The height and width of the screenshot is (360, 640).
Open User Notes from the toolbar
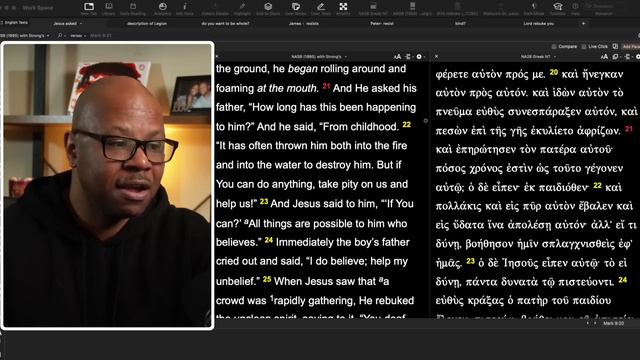(x=296, y=8)
